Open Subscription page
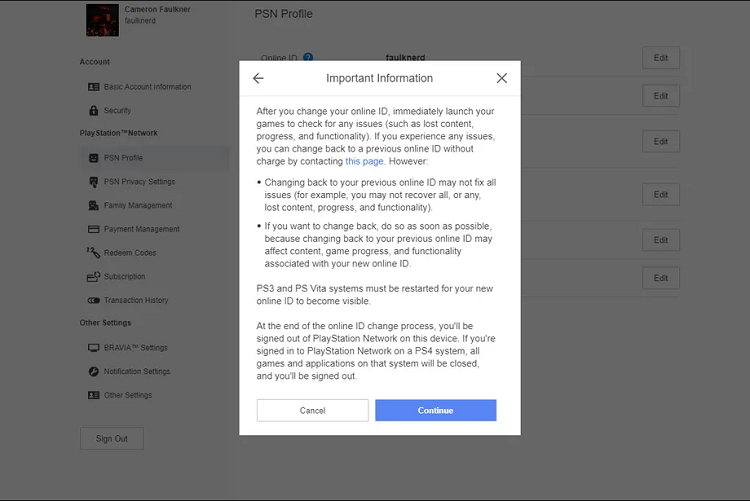This screenshot has height=501, width=750. coord(124,277)
